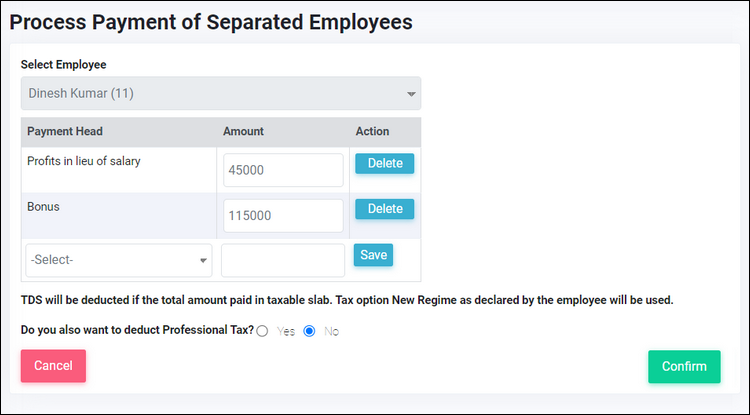Viewport: 750px width, 415px height.
Task: Save the new payment head entry
Action: [374, 255]
